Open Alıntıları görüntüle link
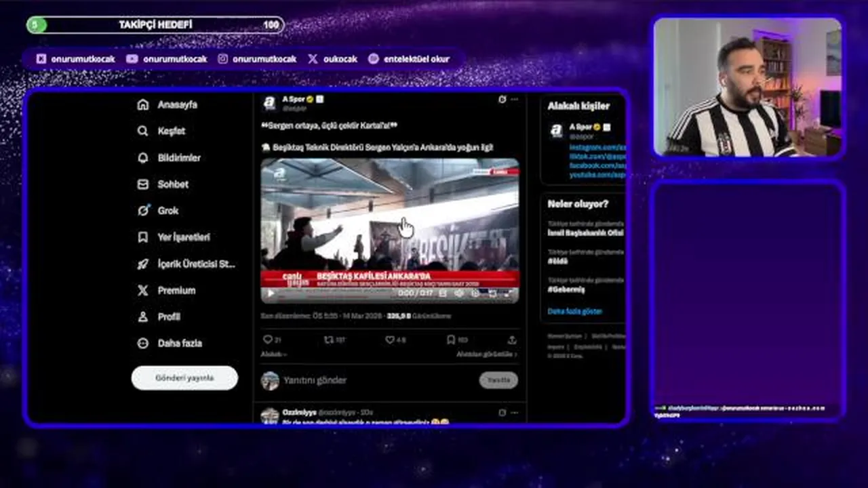Viewport: 868px width, 488px height. click(x=486, y=354)
